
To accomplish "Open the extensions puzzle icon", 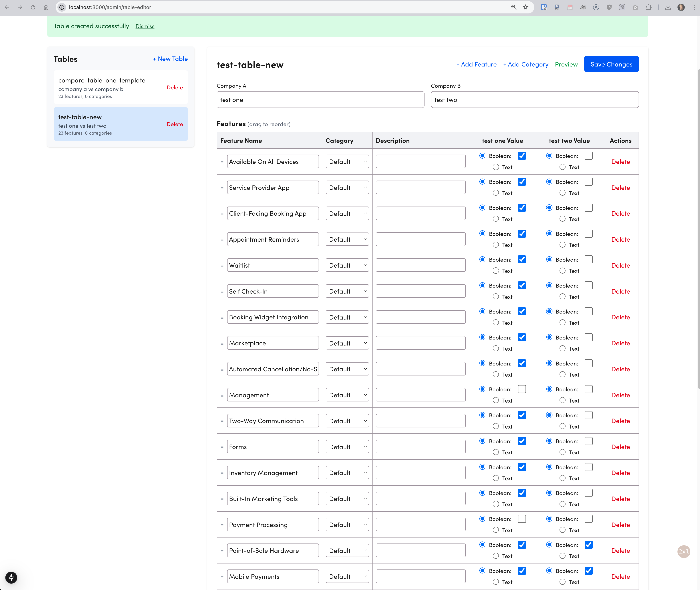I will coord(648,7).
